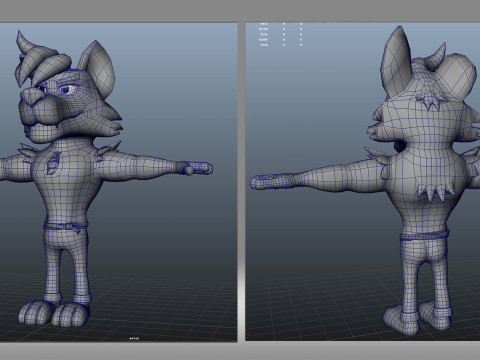Click the red axis marker in right viewport corner

pyautogui.click(x=248, y=334)
